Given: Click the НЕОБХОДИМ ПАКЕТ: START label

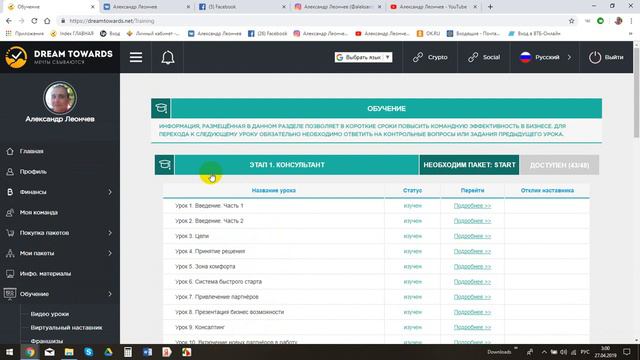Looking at the screenshot, I should (469, 165).
